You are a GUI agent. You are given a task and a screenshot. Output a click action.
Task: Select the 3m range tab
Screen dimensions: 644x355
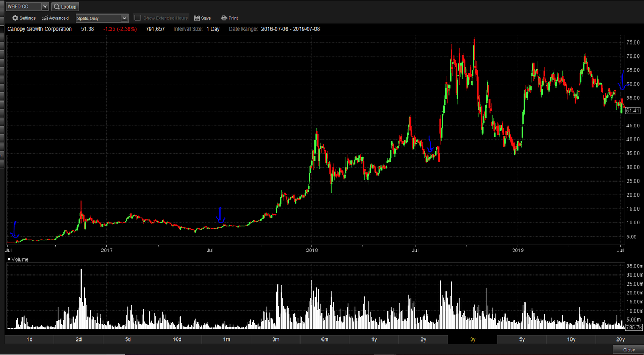pos(275,339)
